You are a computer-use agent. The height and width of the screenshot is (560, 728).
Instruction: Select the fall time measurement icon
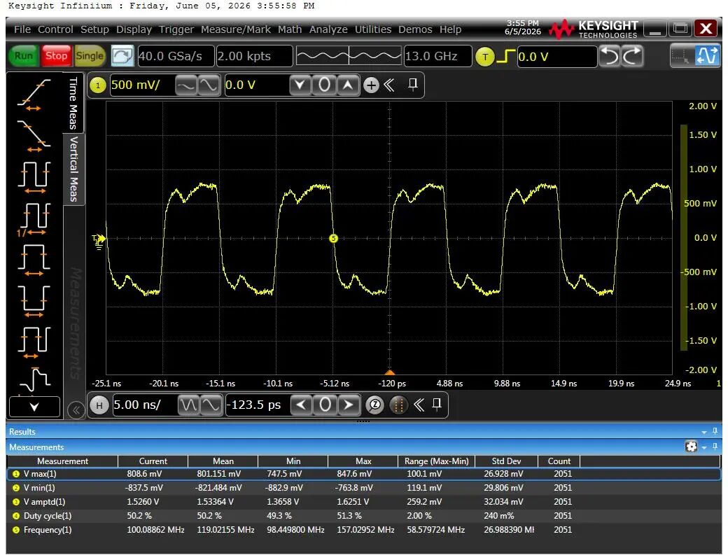tap(34, 136)
